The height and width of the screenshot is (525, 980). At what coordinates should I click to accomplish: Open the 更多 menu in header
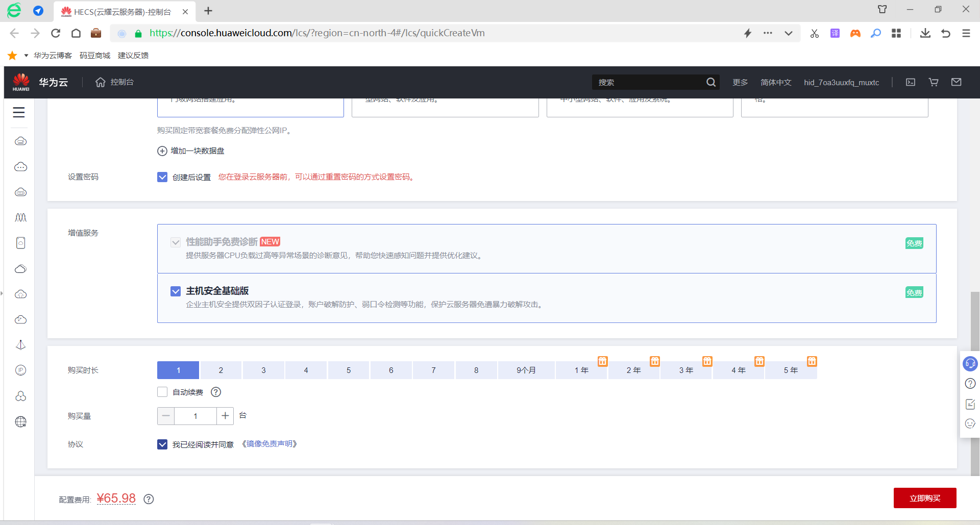[740, 82]
